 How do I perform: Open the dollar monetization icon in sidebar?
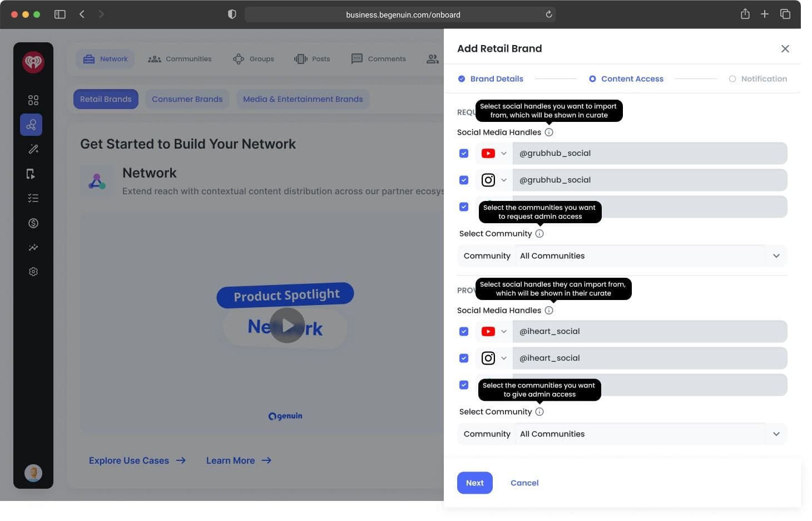tap(33, 223)
